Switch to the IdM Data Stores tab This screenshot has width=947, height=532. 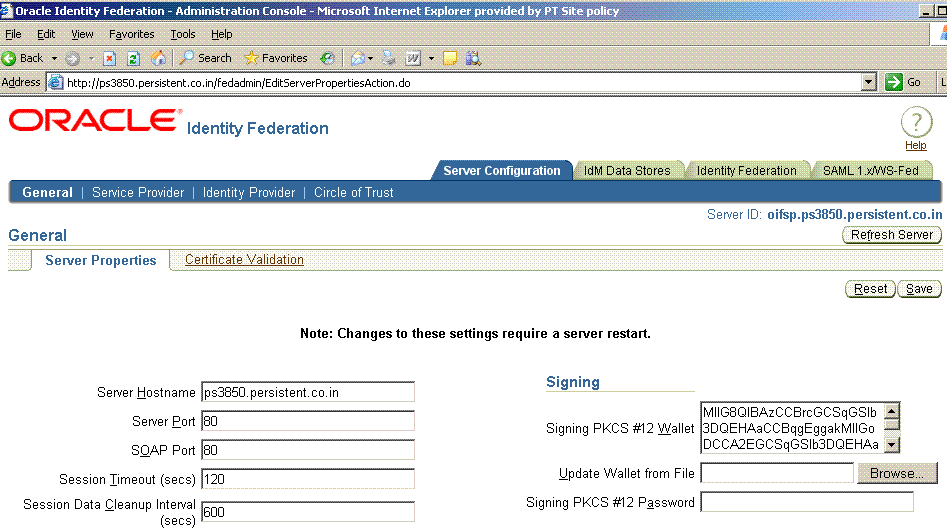click(627, 171)
